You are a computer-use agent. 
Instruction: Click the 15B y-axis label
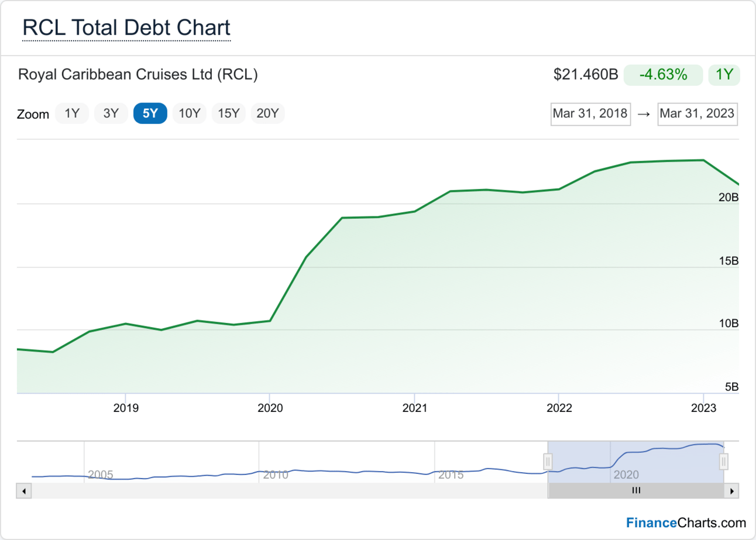coord(729,261)
